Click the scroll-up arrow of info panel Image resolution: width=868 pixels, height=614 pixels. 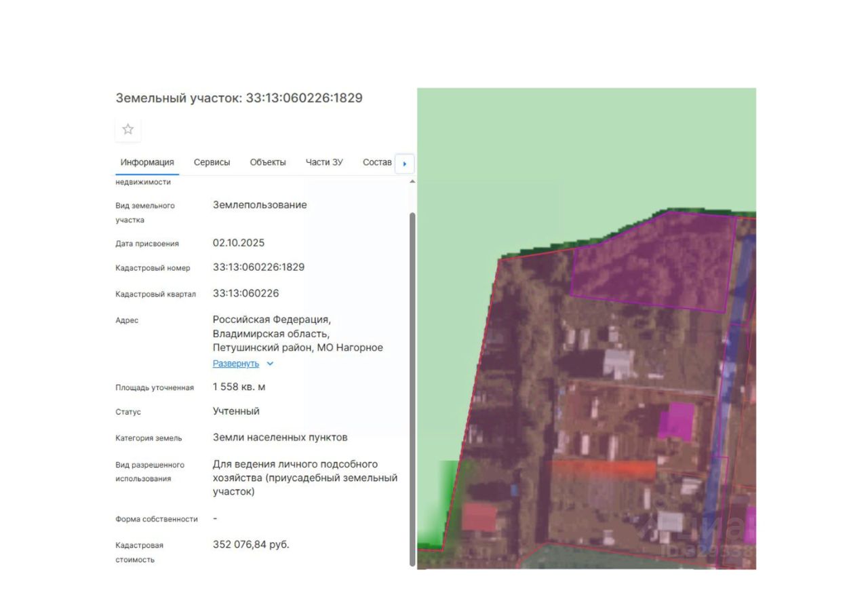[412, 182]
